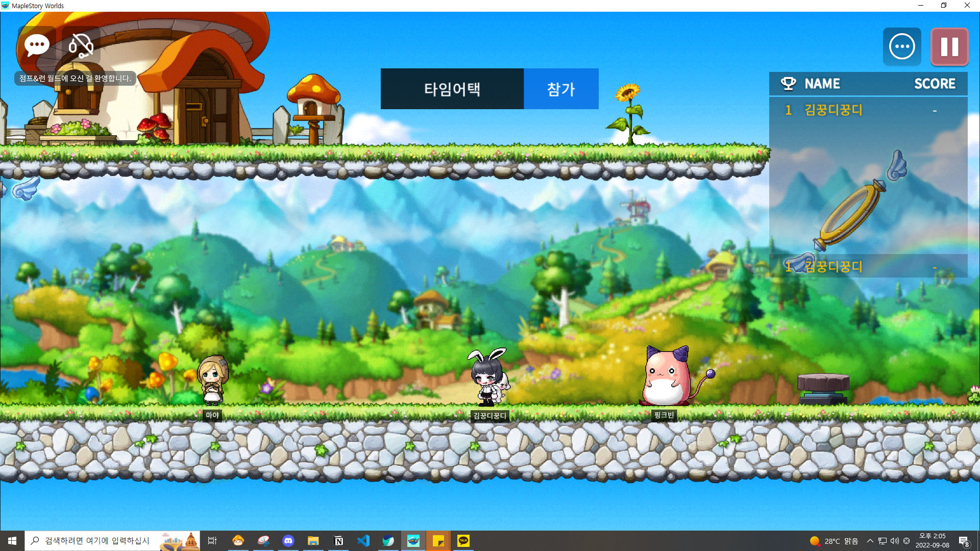
Task: Open the three-dot more options button
Action: tap(902, 46)
